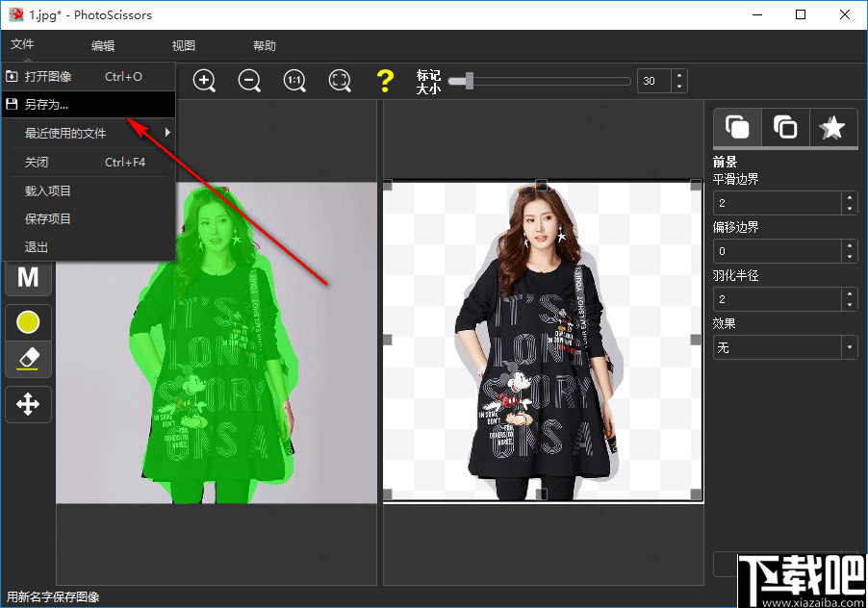868x608 pixels.
Task: Click the bottom-right crop handle on result image
Action: 697,494
